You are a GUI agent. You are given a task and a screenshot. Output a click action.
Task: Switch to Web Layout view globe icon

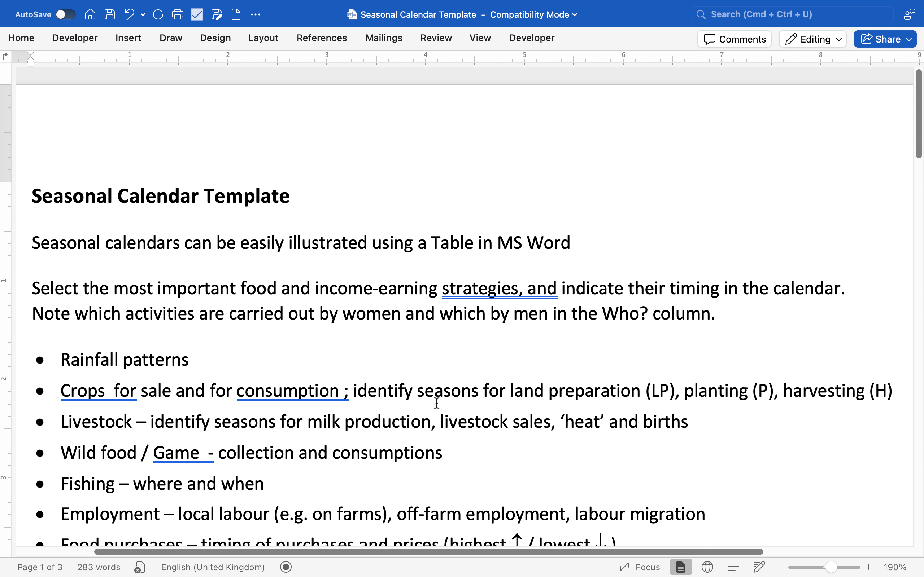(x=707, y=567)
